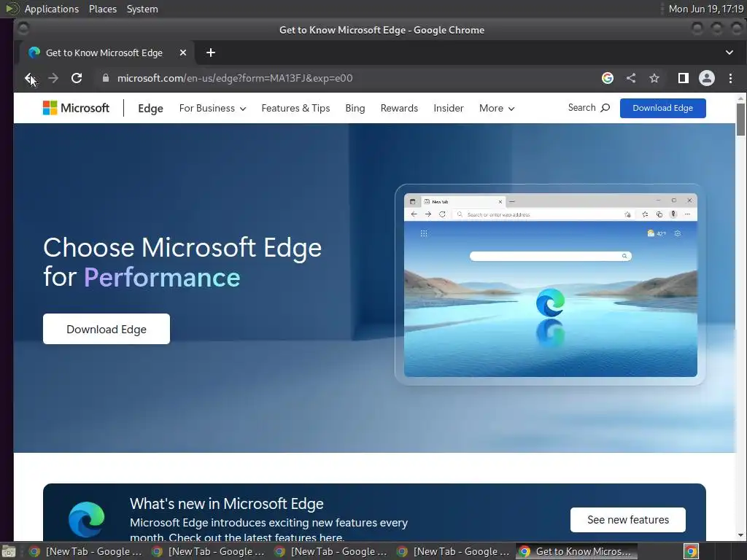
Task: Close the Get to Know Microsoft Edge tab
Action: click(x=183, y=52)
